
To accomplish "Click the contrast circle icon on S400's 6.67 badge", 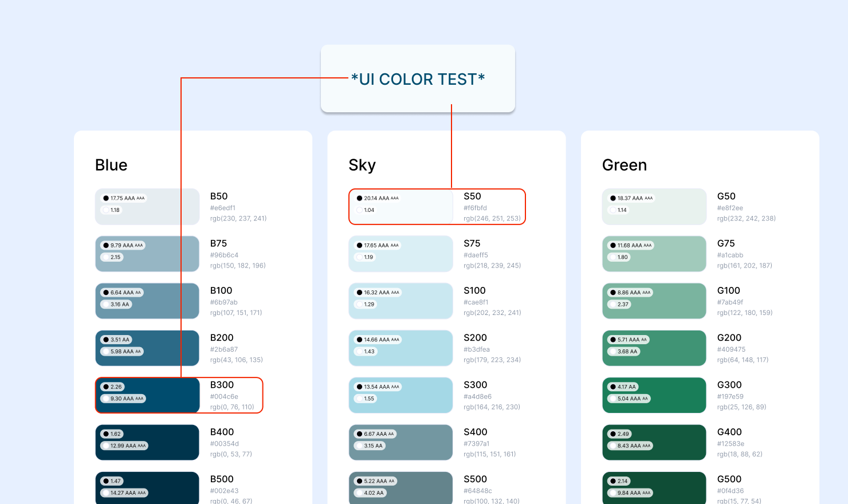I will [359, 434].
